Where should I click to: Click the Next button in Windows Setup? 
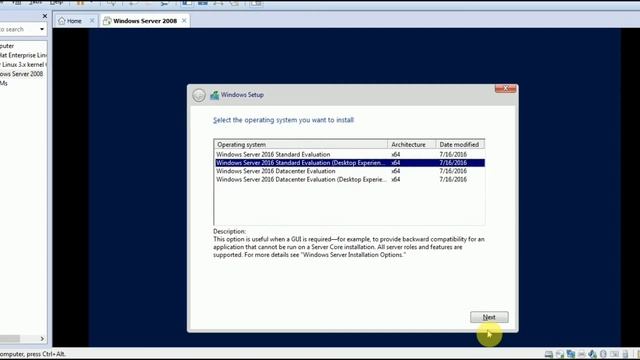point(489,317)
